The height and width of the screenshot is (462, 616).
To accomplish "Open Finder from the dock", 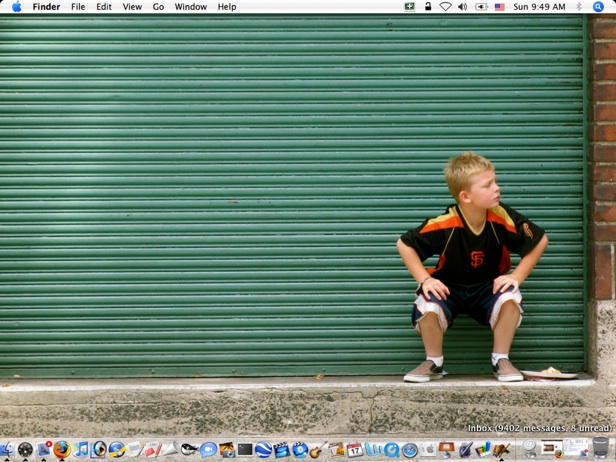I will pyautogui.click(x=7, y=449).
